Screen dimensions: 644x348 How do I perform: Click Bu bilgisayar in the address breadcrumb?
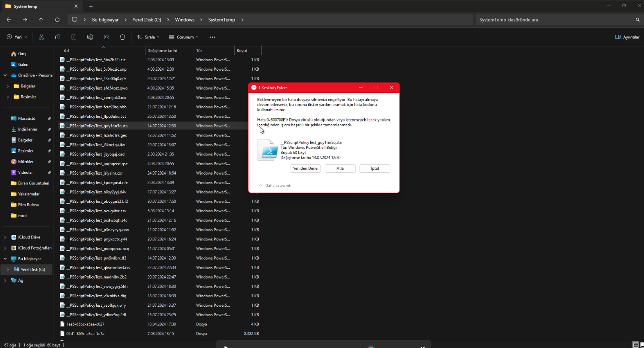[x=105, y=20]
